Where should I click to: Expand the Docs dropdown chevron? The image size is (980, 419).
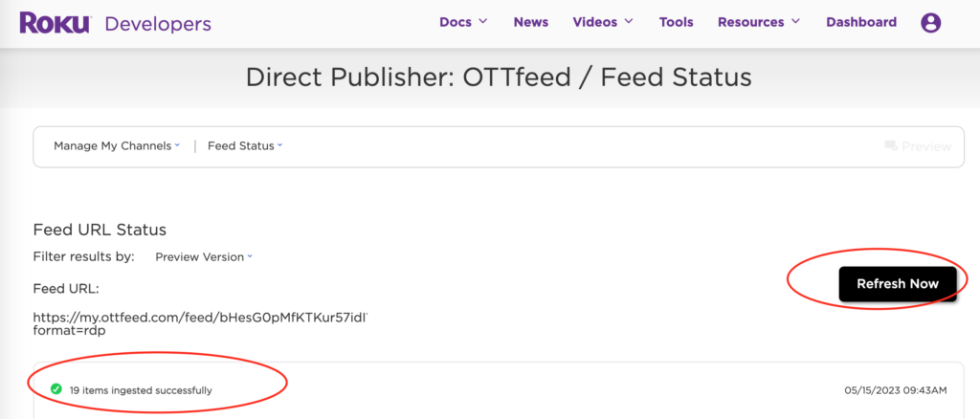pyautogui.click(x=483, y=22)
